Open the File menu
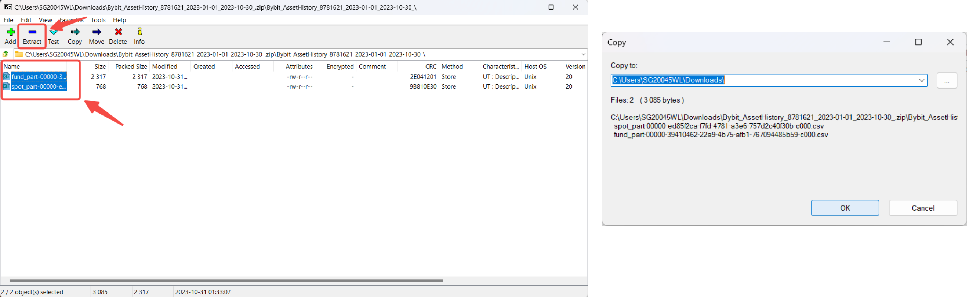This screenshot has height=297, width=980. pos(8,20)
